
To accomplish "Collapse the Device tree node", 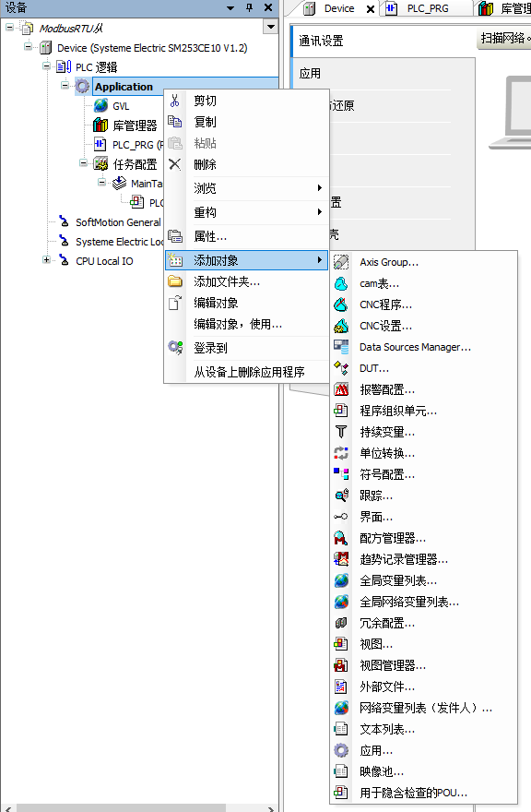I will coord(28,47).
